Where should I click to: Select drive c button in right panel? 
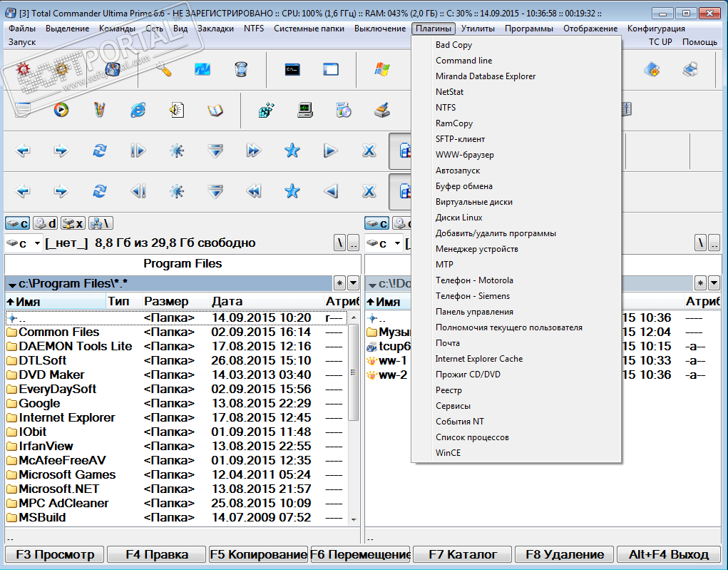click(376, 223)
